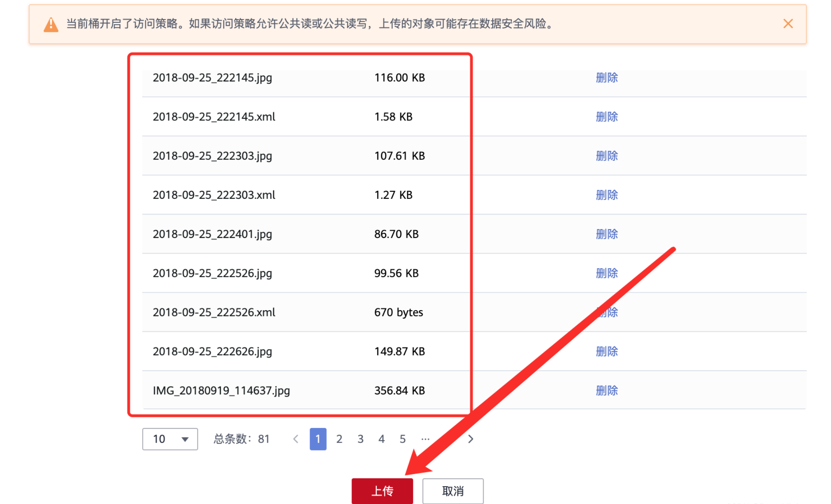831x504 pixels.
Task: Remove 2018-09-25_222303.jpg from upload list
Action: (x=606, y=156)
